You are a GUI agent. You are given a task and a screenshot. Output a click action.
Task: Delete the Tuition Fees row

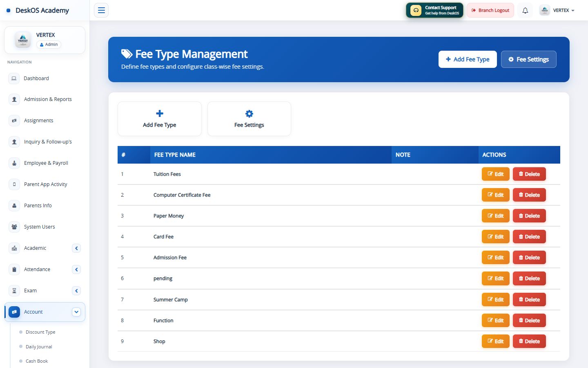click(529, 174)
